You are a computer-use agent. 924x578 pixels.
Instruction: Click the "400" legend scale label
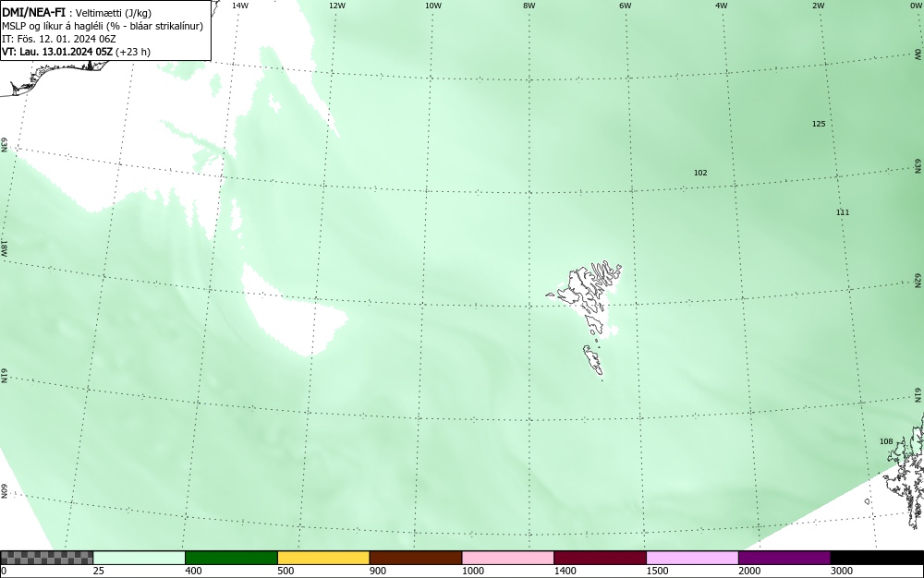coord(194,571)
